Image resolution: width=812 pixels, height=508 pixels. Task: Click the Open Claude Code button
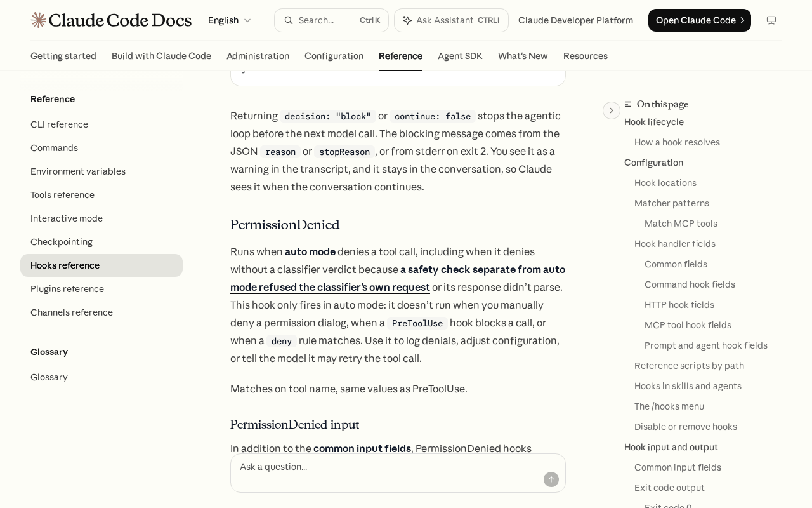click(x=700, y=20)
